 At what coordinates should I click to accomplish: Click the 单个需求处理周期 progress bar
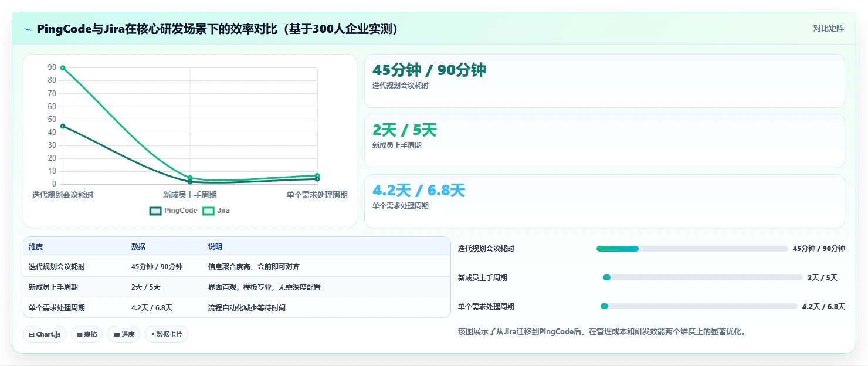click(699, 306)
